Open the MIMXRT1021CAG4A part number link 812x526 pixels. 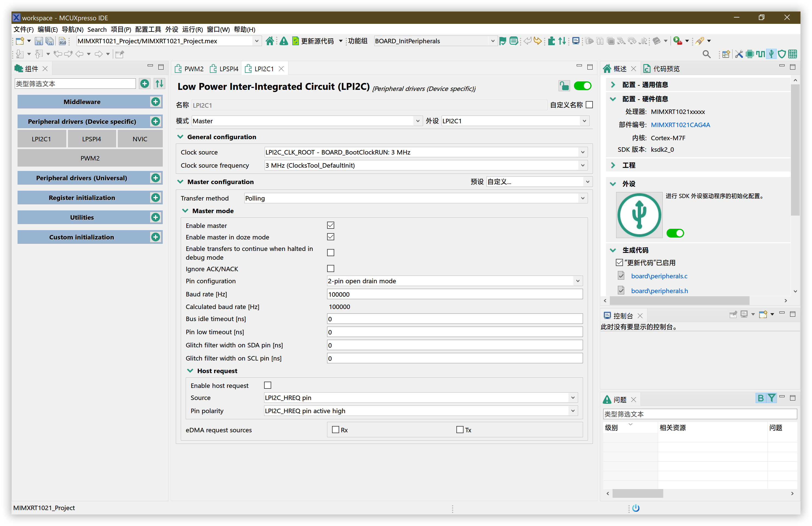pos(680,125)
